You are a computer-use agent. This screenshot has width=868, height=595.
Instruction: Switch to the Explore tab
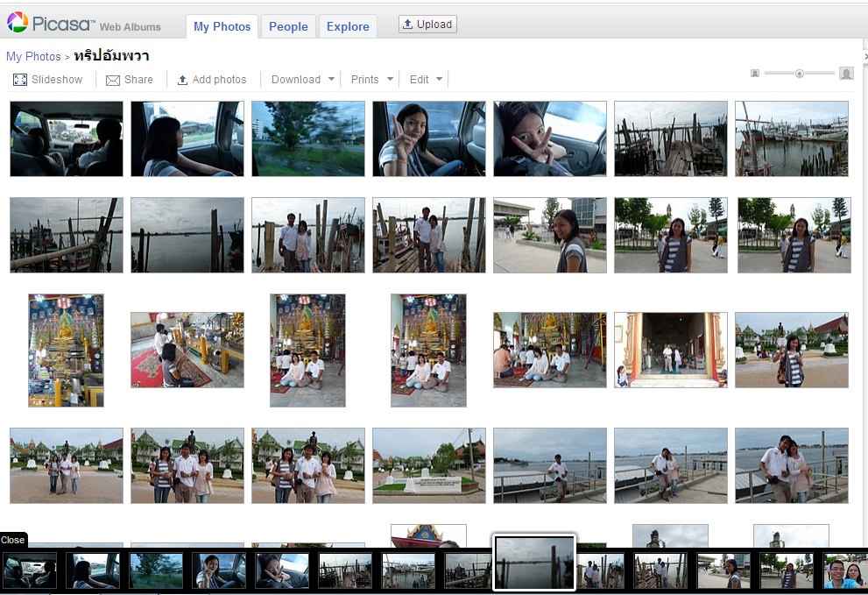pos(348,27)
